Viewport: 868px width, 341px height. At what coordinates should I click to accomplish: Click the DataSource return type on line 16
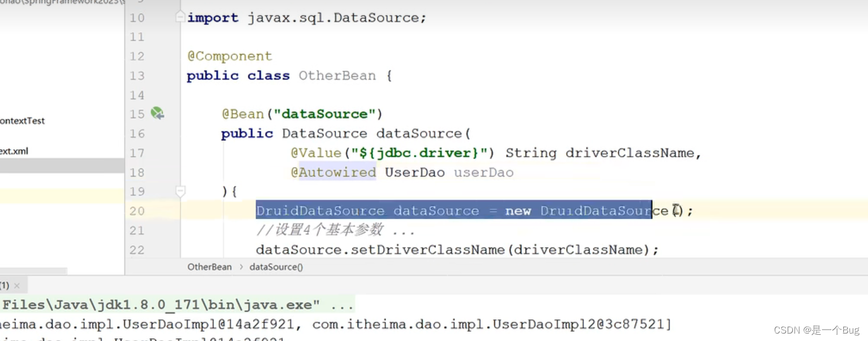[325, 134]
